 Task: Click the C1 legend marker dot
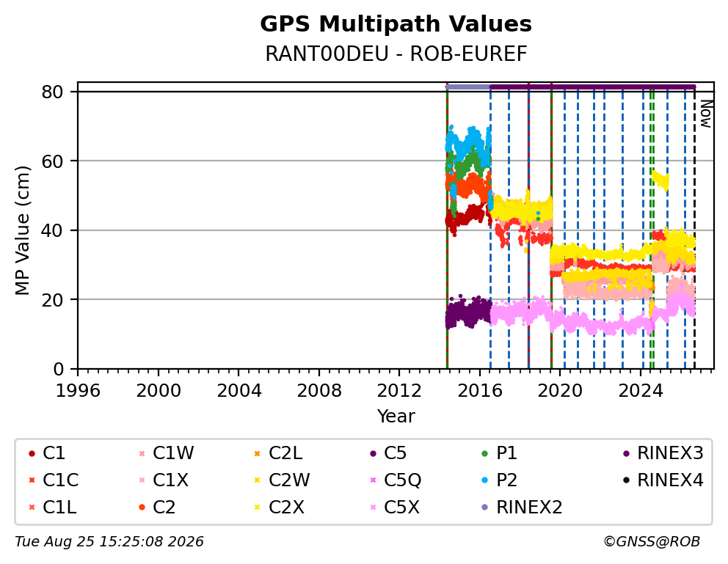pyautogui.click(x=32, y=453)
